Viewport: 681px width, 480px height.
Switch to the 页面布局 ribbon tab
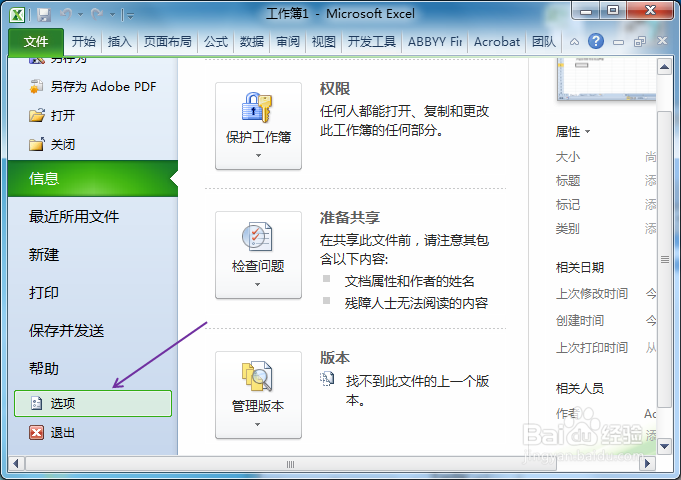168,42
